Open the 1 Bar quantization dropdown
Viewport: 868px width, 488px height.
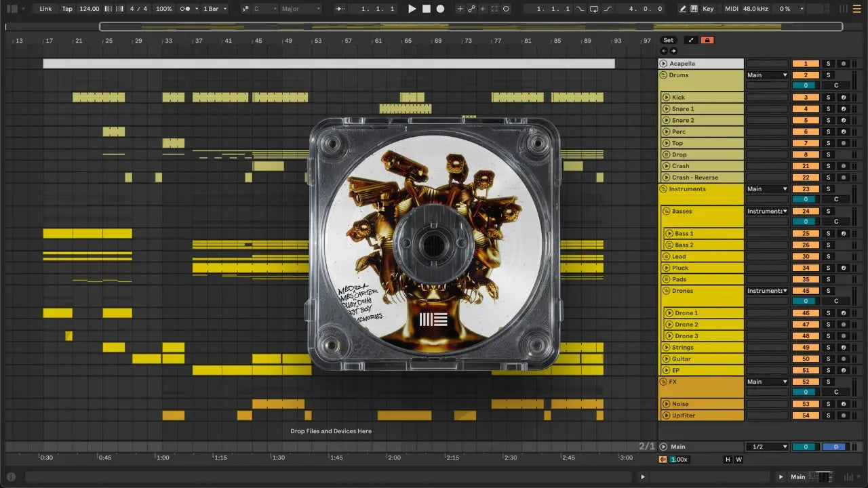click(x=215, y=9)
